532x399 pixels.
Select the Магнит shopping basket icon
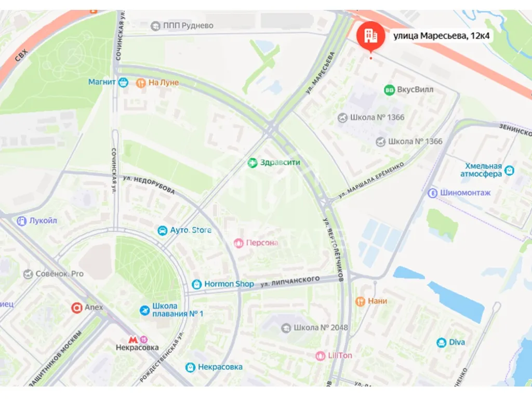[x=123, y=82]
